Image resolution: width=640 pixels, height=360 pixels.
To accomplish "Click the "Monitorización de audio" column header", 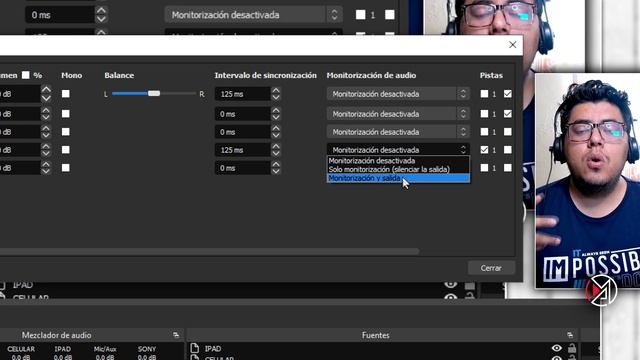I will click(x=371, y=75).
